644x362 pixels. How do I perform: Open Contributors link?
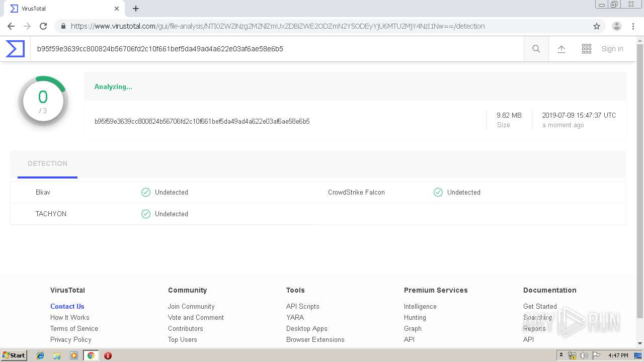pos(185,328)
